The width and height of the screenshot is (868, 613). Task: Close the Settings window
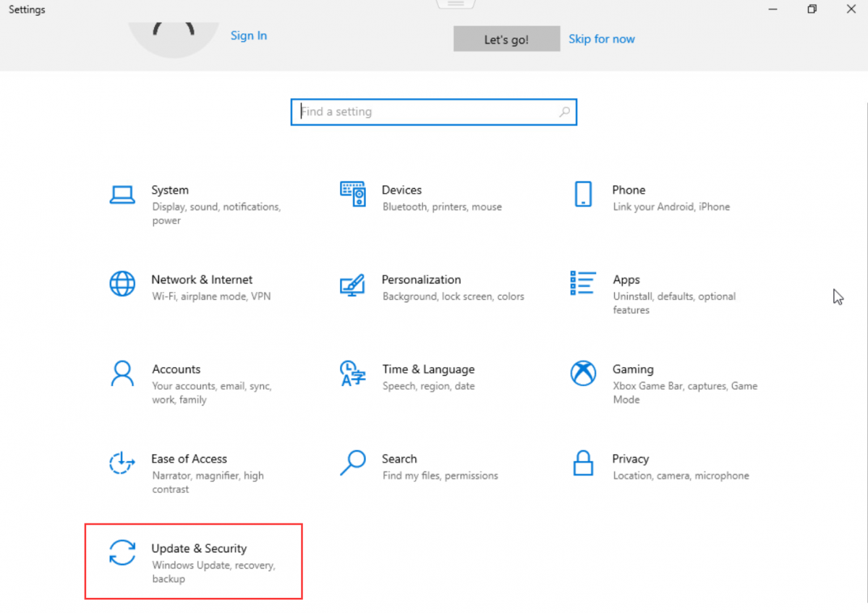point(851,9)
